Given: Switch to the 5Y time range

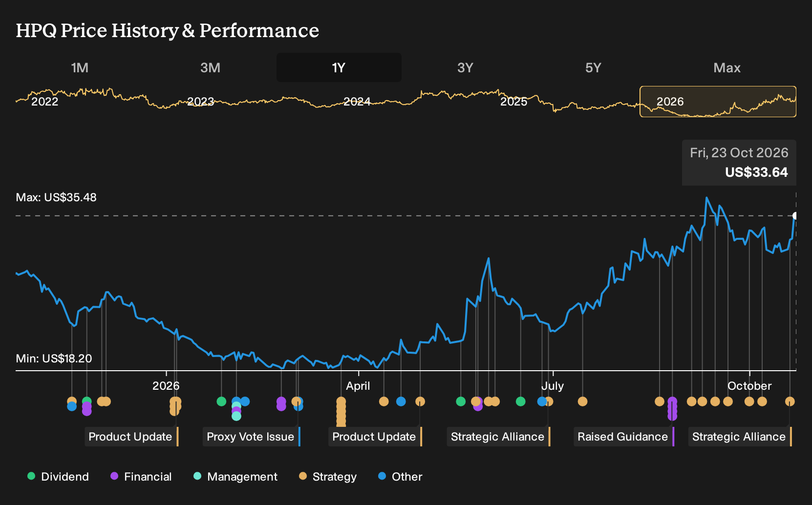Looking at the screenshot, I should (x=593, y=67).
